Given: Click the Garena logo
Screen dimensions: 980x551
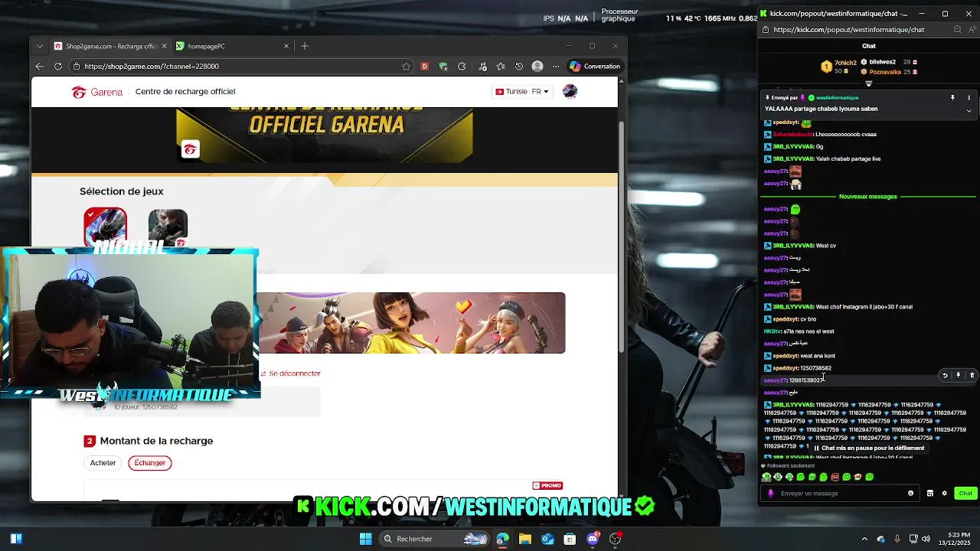Looking at the screenshot, I should pos(97,92).
